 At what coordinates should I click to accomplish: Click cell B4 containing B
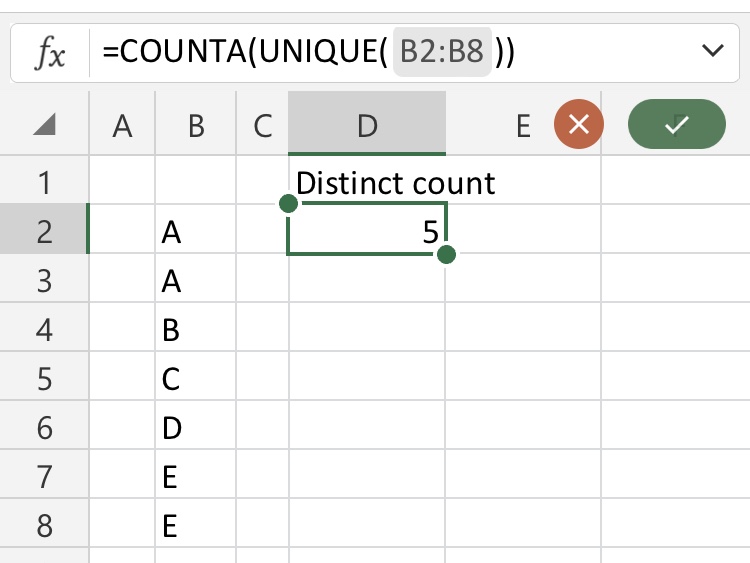(196, 330)
